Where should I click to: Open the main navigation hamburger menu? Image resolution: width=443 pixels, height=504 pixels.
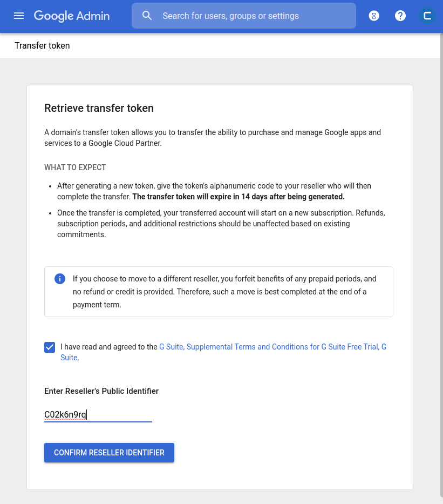click(x=19, y=16)
